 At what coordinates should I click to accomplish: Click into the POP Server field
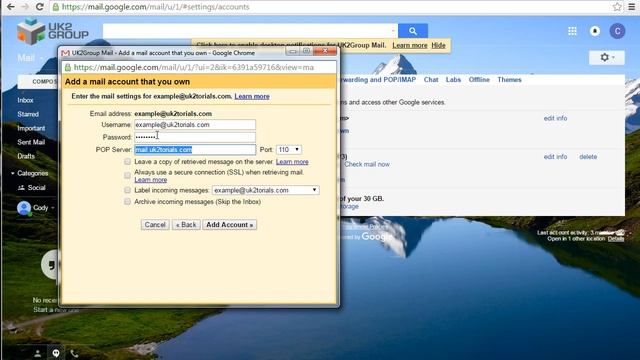tap(195, 150)
